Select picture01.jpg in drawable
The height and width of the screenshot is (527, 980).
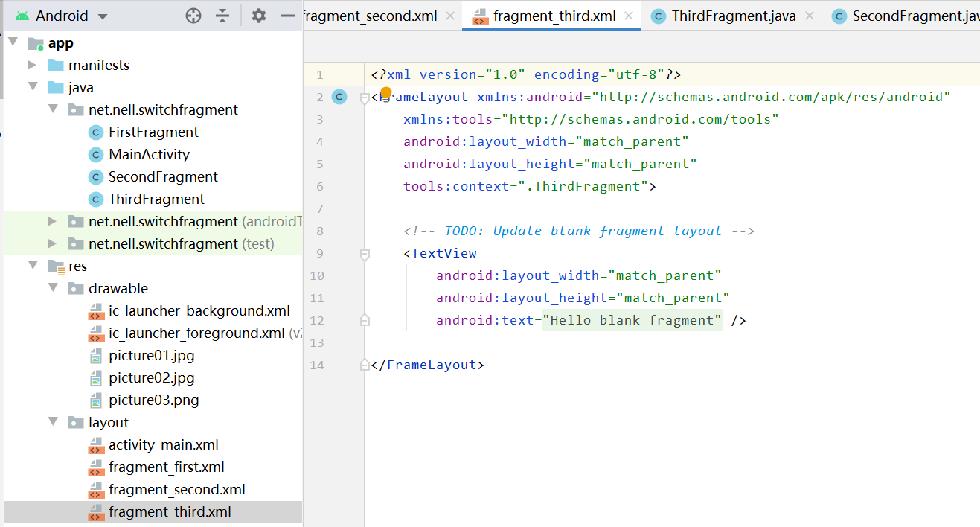151,356
